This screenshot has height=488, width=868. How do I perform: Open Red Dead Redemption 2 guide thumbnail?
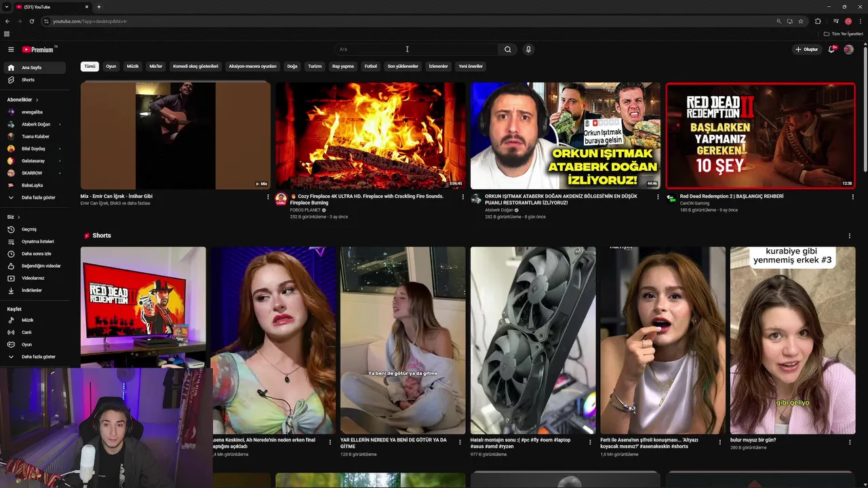click(x=760, y=136)
